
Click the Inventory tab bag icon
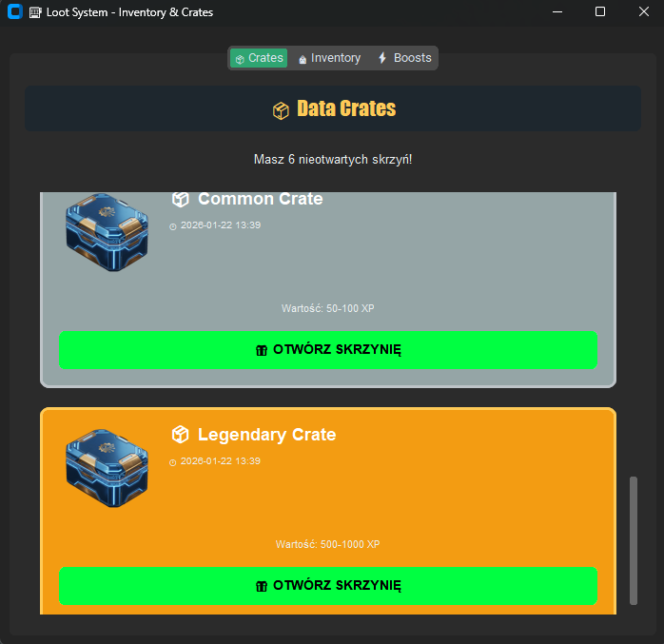[x=303, y=60]
